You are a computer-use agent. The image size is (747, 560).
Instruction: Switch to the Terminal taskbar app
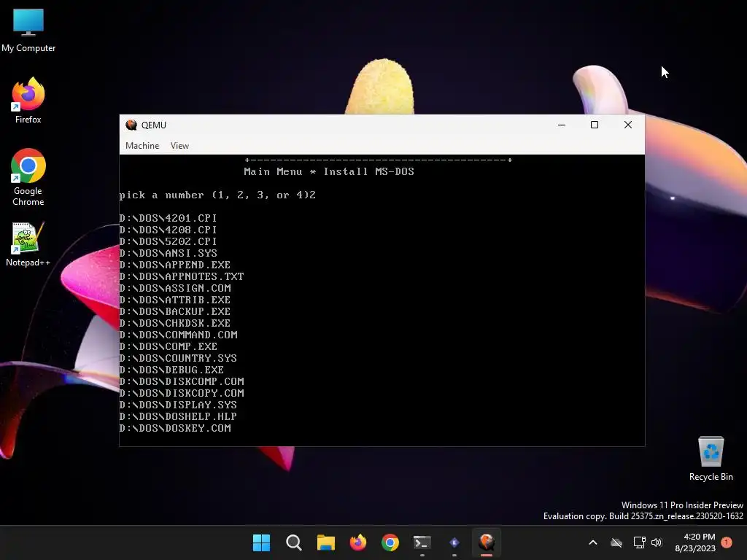point(422,542)
